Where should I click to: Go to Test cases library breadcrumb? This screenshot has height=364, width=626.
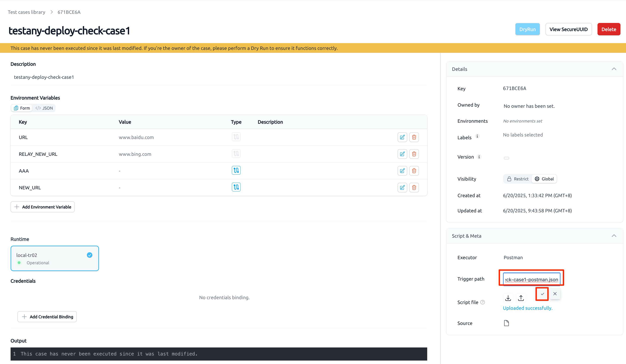point(26,12)
